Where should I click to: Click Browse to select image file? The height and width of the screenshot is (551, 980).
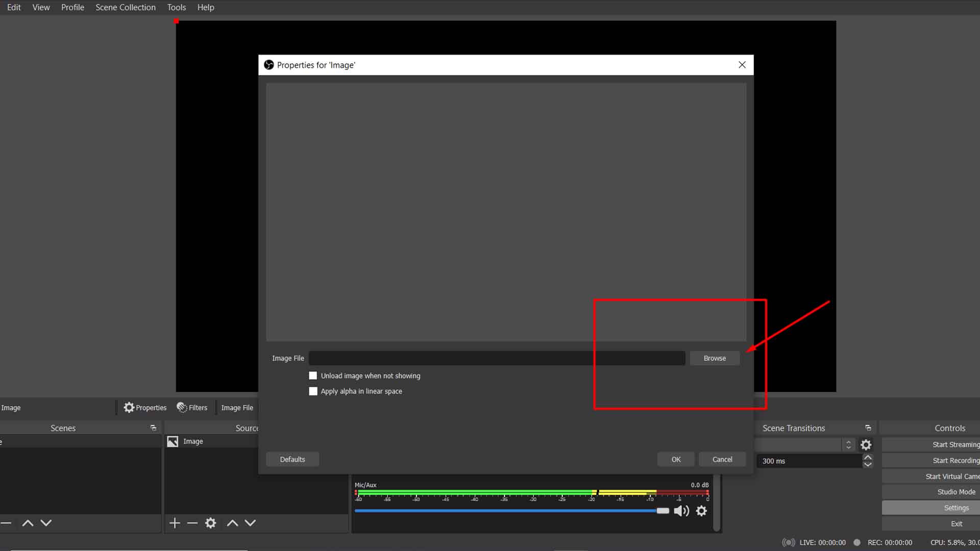click(x=715, y=358)
